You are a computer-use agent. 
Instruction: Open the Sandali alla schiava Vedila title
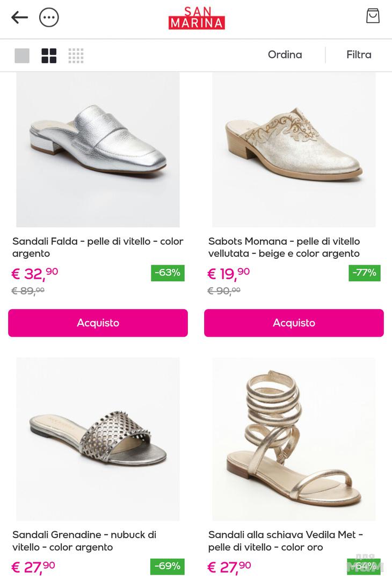click(x=286, y=541)
